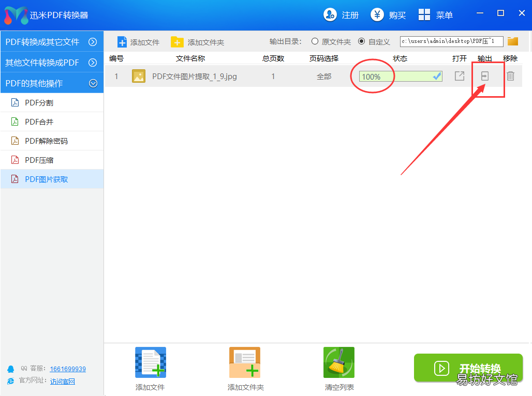Click the 开始转换 start conversion button
The height and width of the screenshot is (396, 532).
[468, 368]
